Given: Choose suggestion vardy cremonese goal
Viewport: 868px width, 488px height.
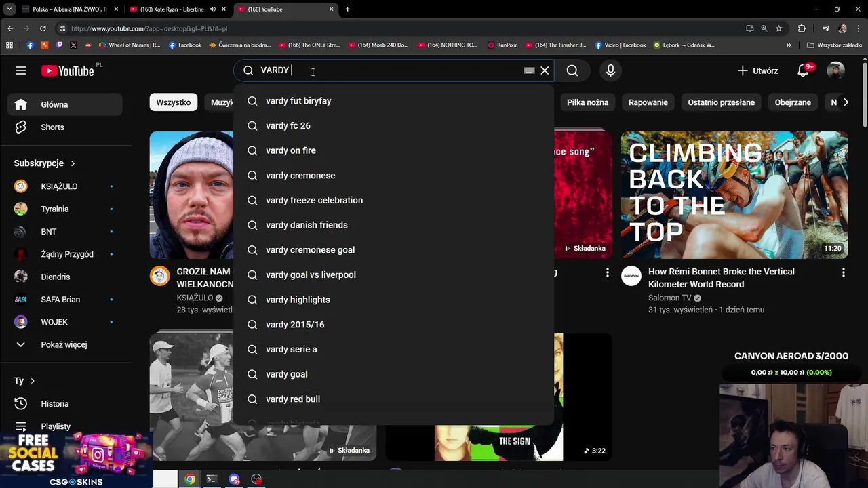Looking at the screenshot, I should tap(393, 250).
